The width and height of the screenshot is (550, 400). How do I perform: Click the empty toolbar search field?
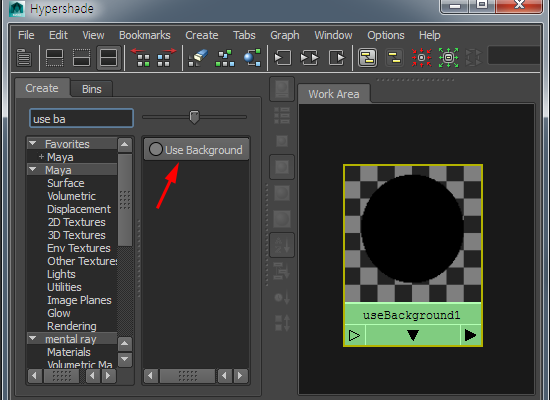(514, 55)
